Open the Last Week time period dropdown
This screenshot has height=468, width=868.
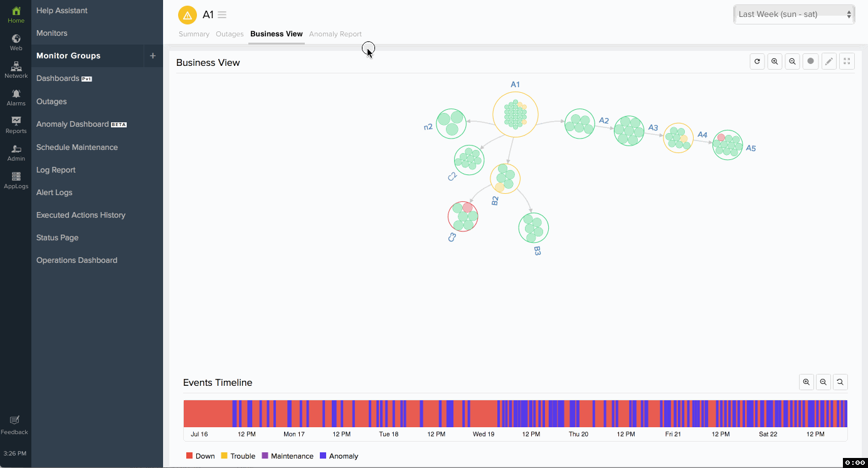(794, 14)
